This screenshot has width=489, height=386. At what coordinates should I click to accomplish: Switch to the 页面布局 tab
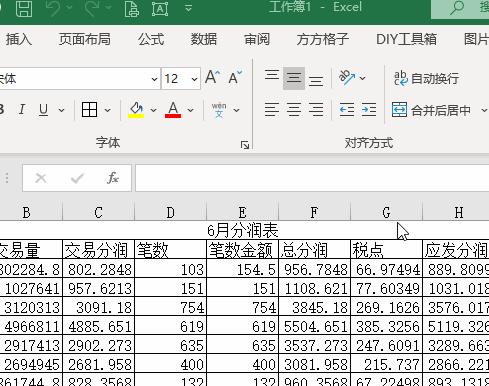tap(85, 39)
